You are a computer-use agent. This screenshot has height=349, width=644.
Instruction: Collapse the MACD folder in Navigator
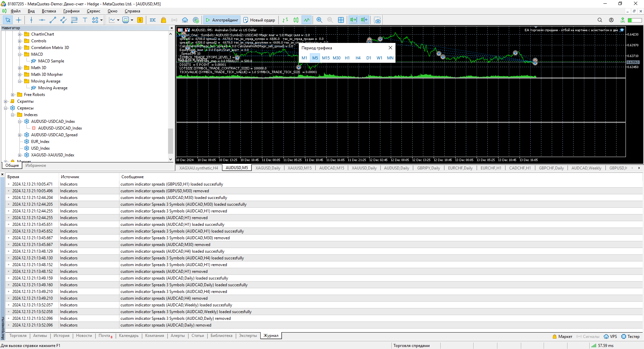[20, 54]
